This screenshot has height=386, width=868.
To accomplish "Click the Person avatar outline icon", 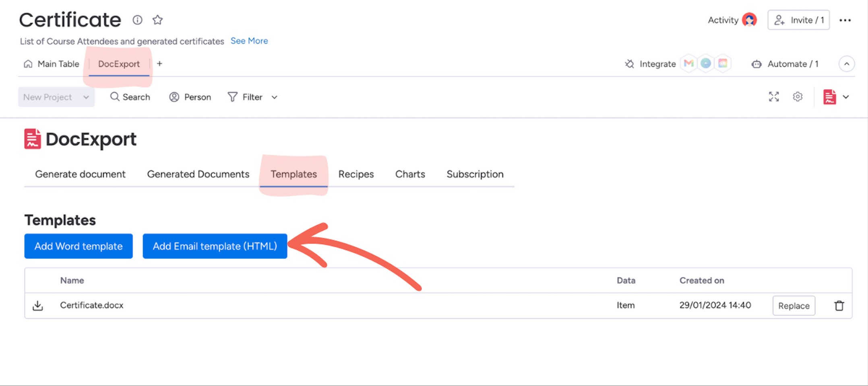I will pyautogui.click(x=174, y=97).
